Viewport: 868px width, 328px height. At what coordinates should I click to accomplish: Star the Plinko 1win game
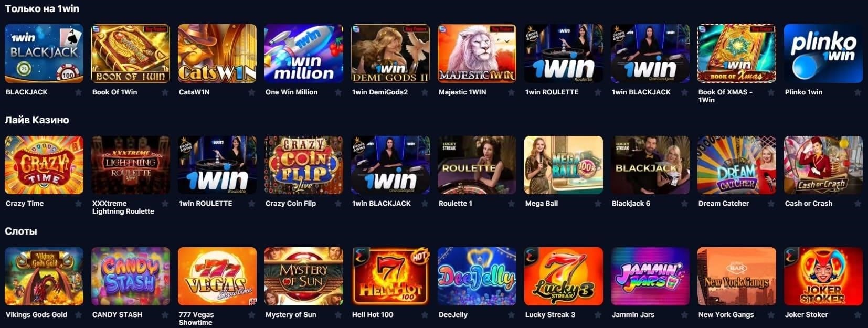pos(858,92)
